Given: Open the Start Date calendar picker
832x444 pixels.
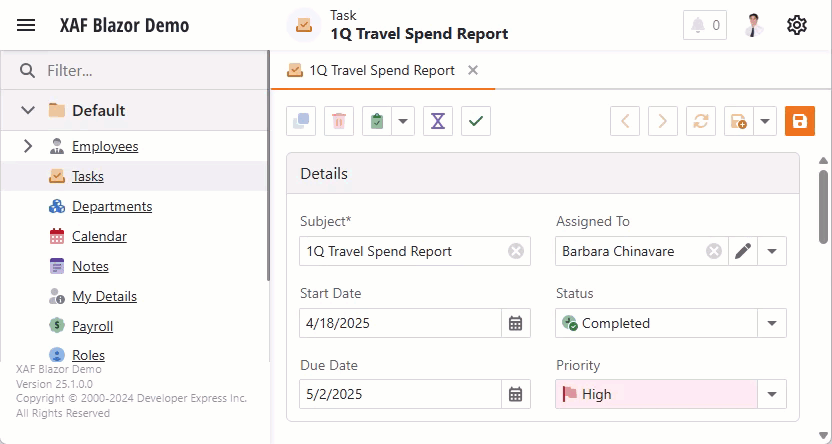Looking at the screenshot, I should (x=516, y=323).
